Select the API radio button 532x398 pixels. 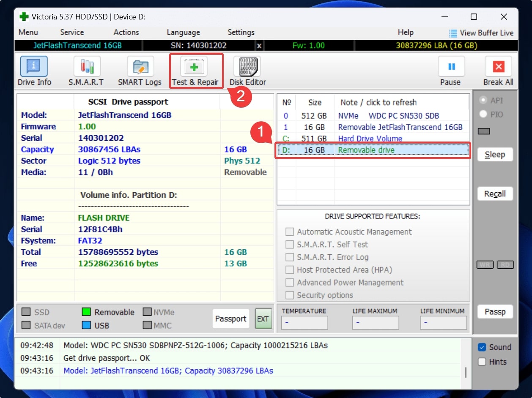(483, 100)
